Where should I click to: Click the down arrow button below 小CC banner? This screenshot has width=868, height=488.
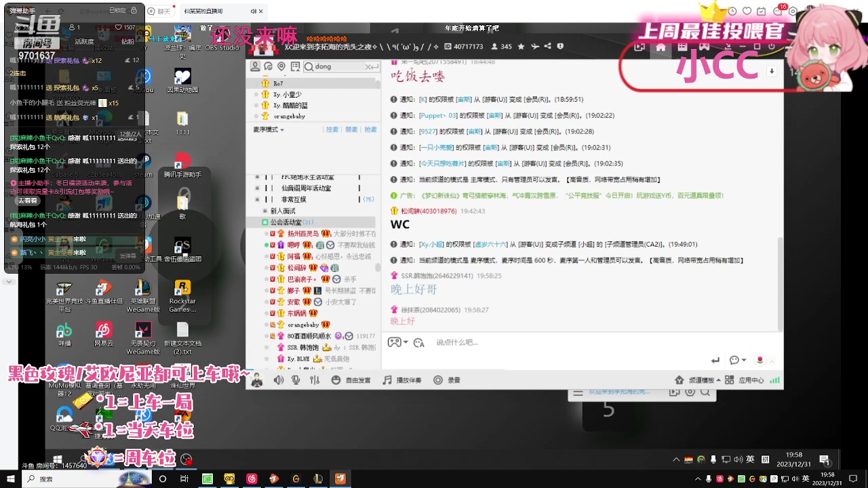tap(771, 71)
